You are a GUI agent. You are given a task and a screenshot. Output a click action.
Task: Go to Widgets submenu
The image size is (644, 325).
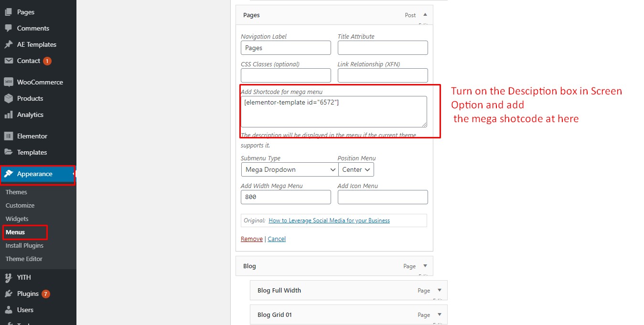[17, 219]
